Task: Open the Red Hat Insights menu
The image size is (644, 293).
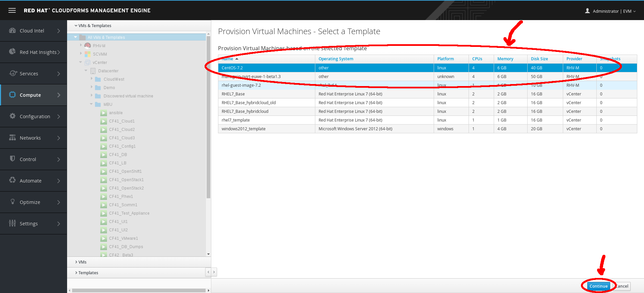Action: pos(34,52)
